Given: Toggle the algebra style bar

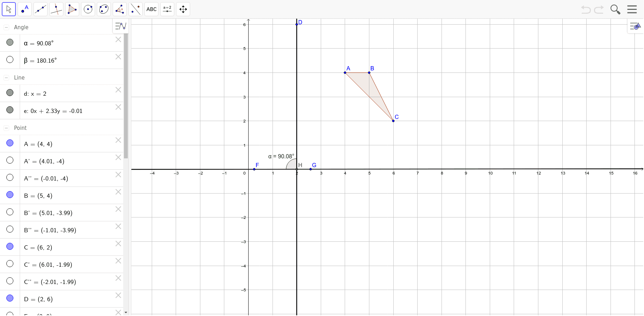Looking at the screenshot, I should point(120,26).
